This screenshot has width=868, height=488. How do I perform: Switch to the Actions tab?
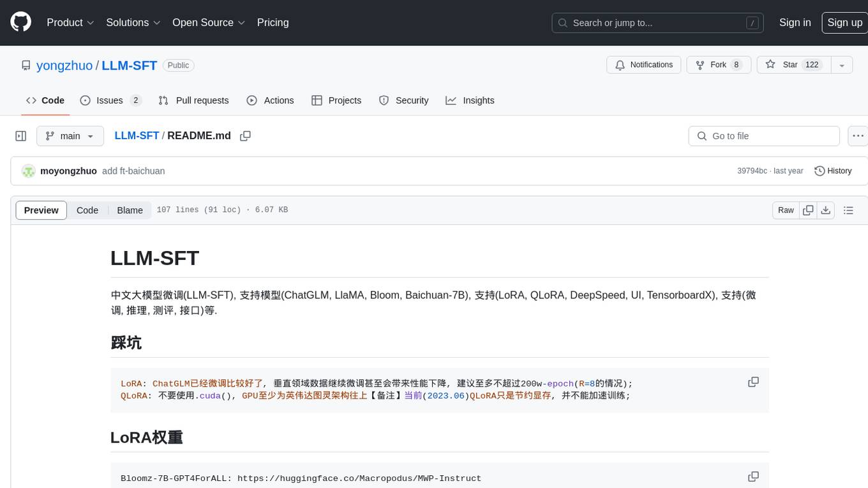click(x=270, y=100)
